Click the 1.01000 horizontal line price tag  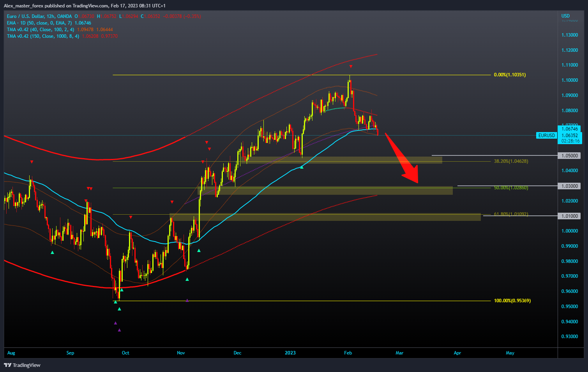click(x=569, y=216)
